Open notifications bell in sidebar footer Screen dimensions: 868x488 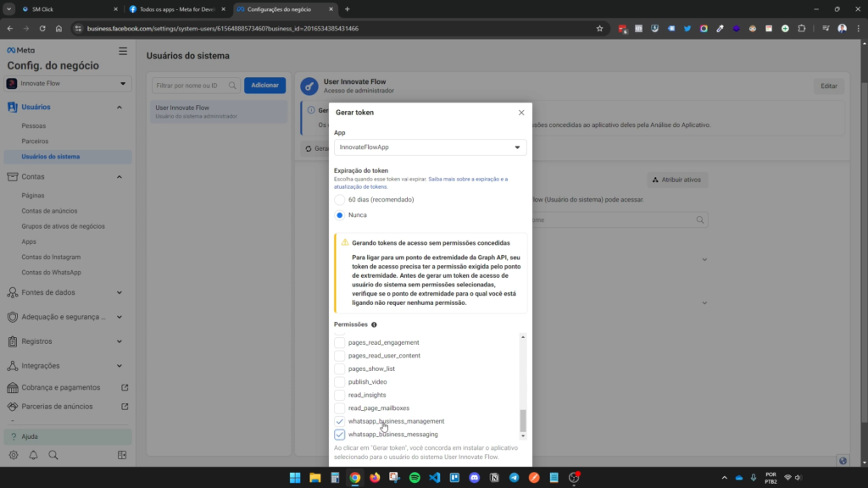pos(33,455)
